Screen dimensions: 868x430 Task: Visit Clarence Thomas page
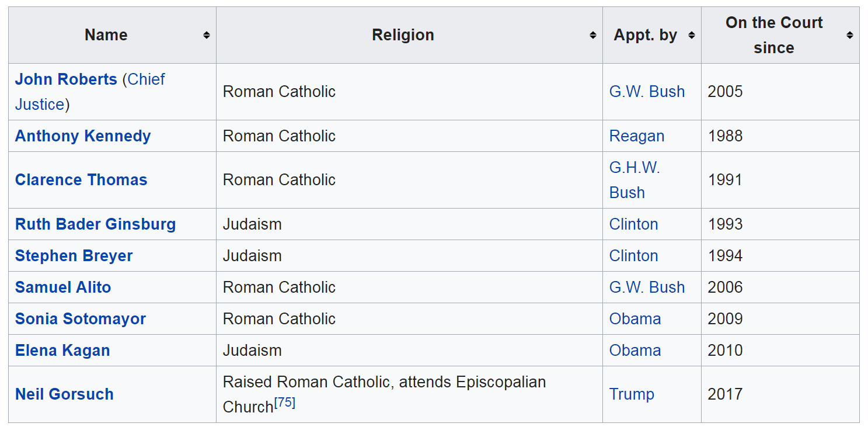pyautogui.click(x=81, y=180)
